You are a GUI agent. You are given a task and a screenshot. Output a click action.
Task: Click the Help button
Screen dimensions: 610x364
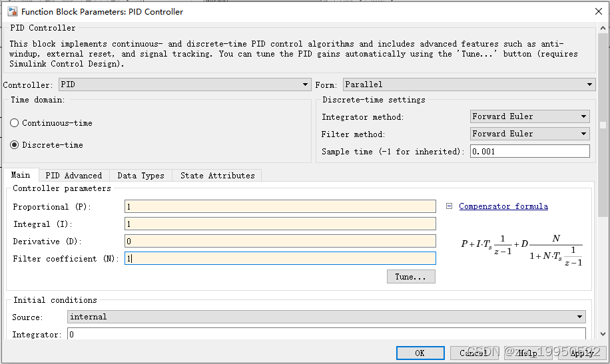pos(528,353)
